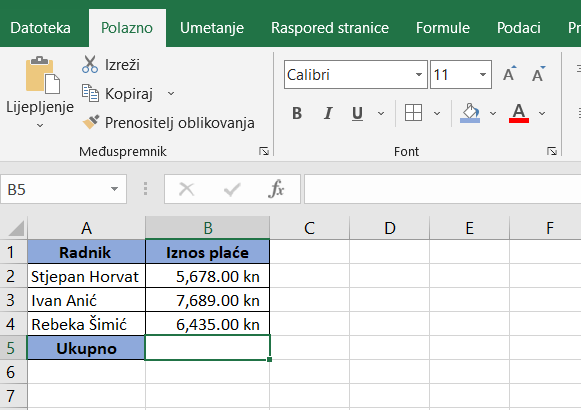Viewport: 581px width, 410px height.
Task: Apply red font color swatch
Action: (x=519, y=113)
